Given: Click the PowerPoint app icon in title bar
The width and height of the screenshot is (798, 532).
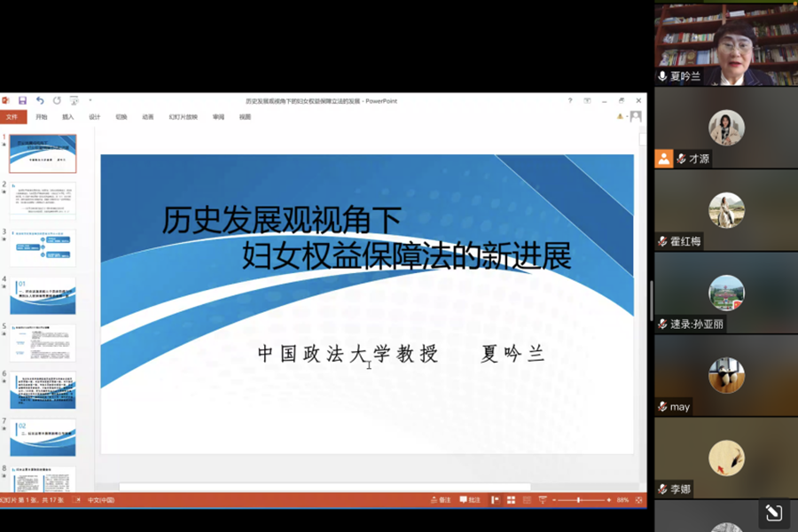Looking at the screenshot, I should point(5,101).
